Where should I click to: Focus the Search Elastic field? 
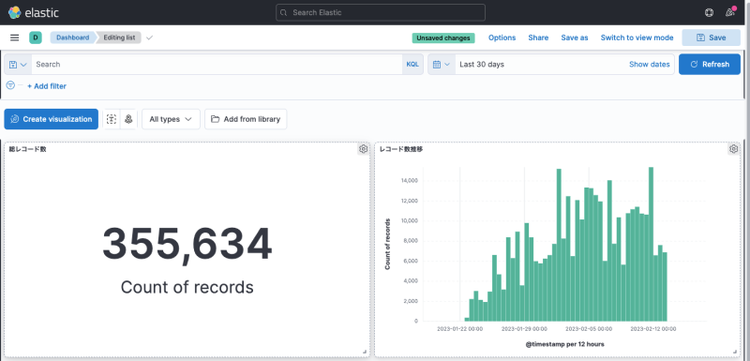click(381, 12)
